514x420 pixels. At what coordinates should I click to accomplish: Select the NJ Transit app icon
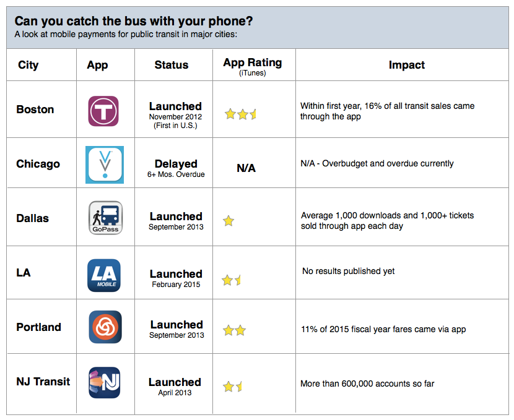pyautogui.click(x=105, y=382)
